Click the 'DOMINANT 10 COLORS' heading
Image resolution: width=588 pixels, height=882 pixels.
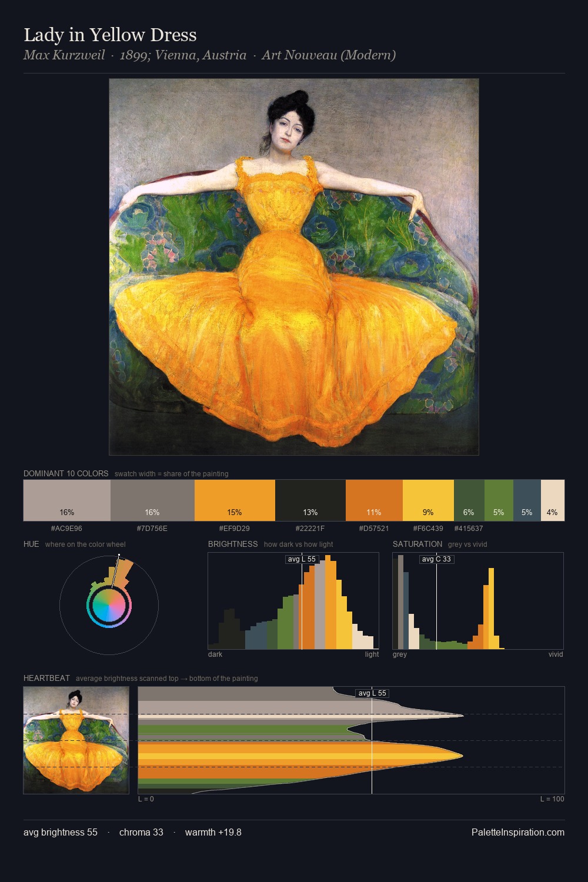click(66, 473)
